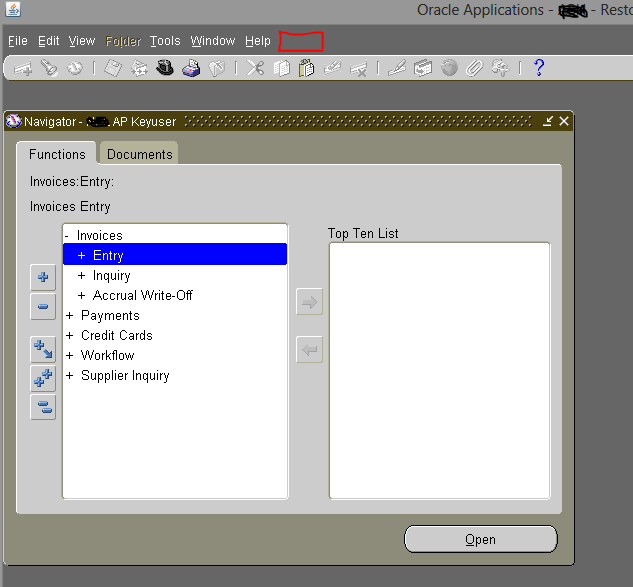Expand the Entry node plus sign
Image resolution: width=633 pixels, height=587 pixels.
tap(82, 256)
